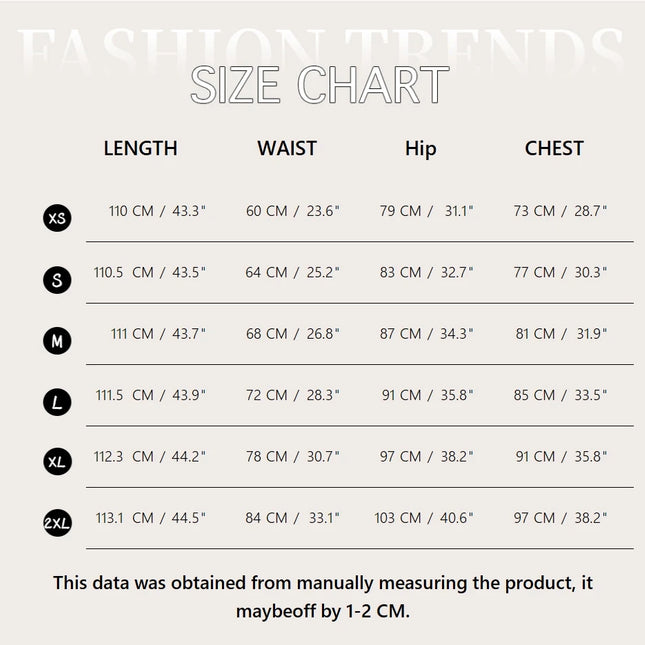The image size is (645, 645).
Task: Select the S size badge
Action: pos(58,280)
